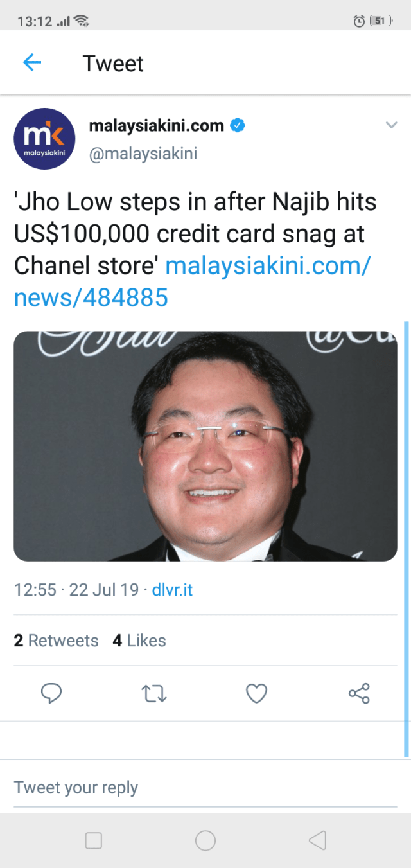This screenshot has width=411, height=868.
Task: Tap the malaysiakini.com account name
Action: point(156,125)
